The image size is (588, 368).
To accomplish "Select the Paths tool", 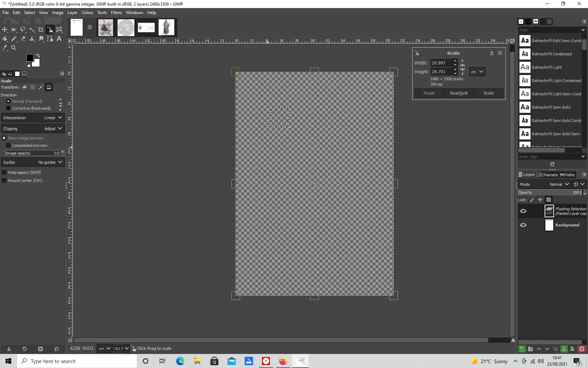I will tap(50, 39).
